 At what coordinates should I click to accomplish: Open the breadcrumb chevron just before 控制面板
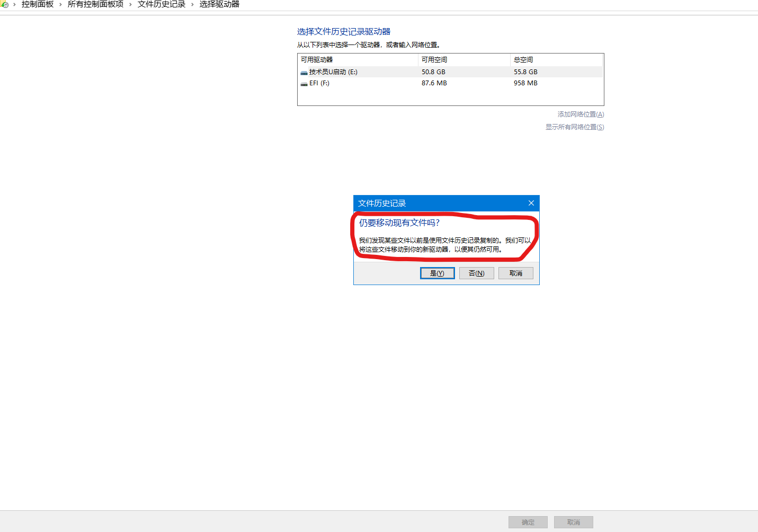pyautogui.click(x=14, y=4)
